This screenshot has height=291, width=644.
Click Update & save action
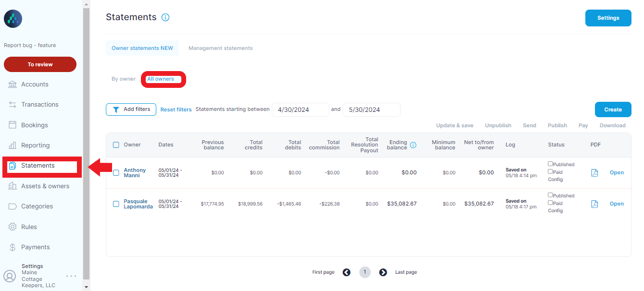(x=455, y=125)
